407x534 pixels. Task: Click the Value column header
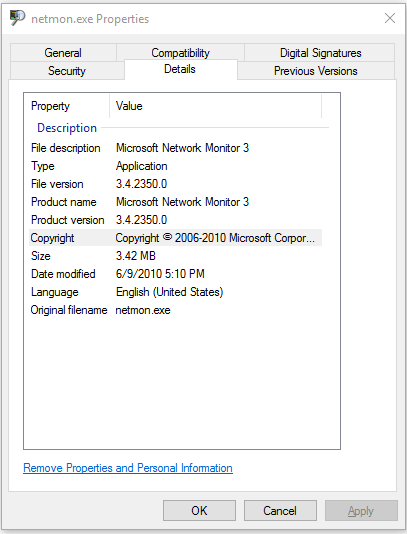(215, 106)
